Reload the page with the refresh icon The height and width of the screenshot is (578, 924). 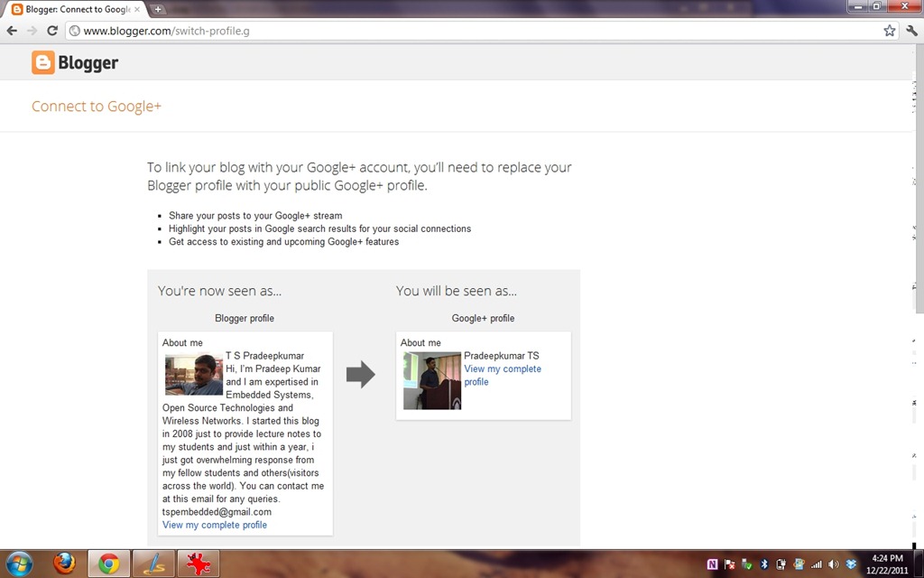pyautogui.click(x=52, y=31)
